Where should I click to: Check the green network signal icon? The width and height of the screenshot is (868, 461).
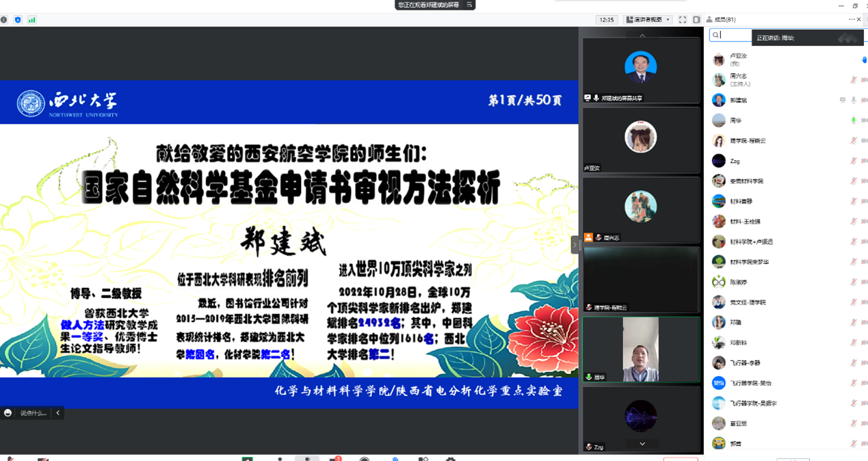tap(31, 20)
